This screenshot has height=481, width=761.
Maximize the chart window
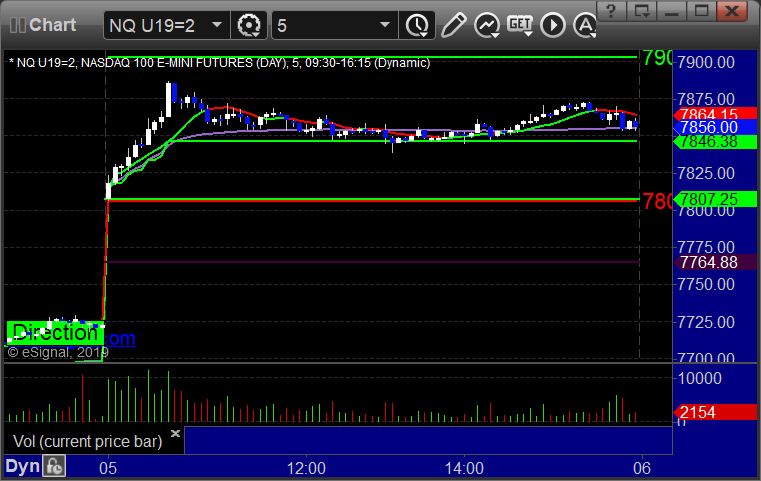701,11
